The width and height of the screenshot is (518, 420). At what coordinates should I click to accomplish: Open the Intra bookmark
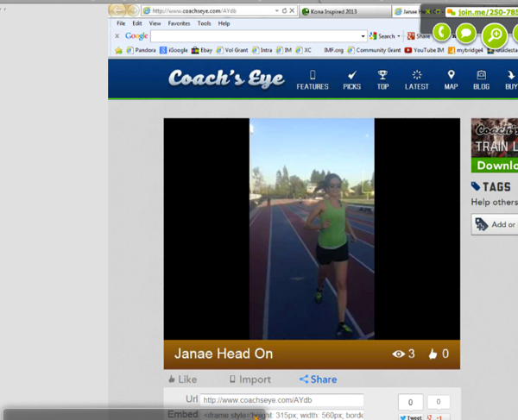point(262,50)
